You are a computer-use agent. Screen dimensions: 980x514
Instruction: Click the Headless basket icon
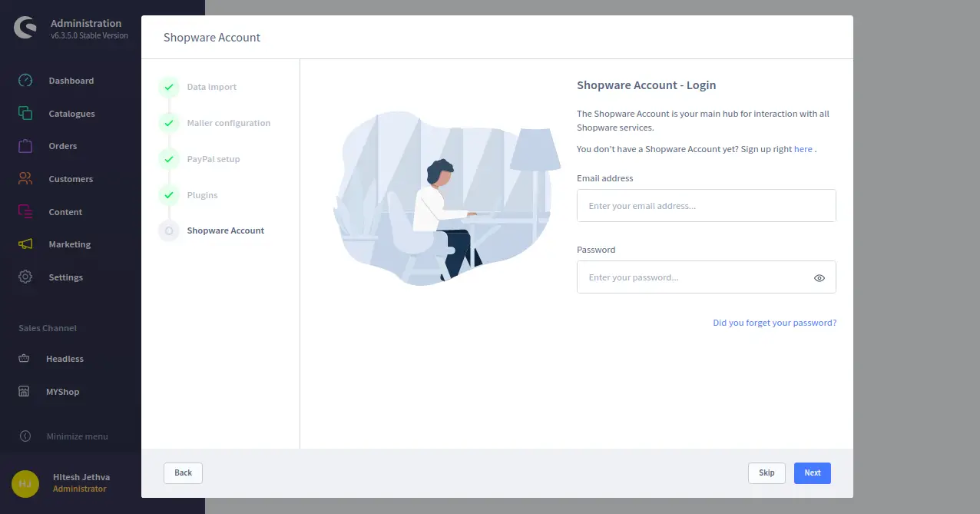[24, 359]
